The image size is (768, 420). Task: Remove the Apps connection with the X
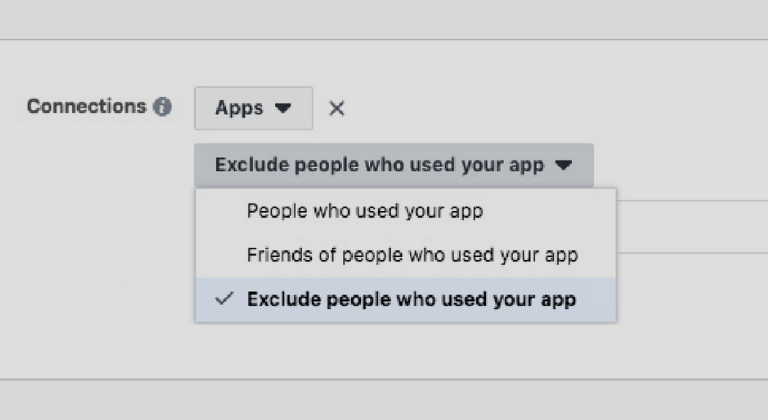[337, 108]
